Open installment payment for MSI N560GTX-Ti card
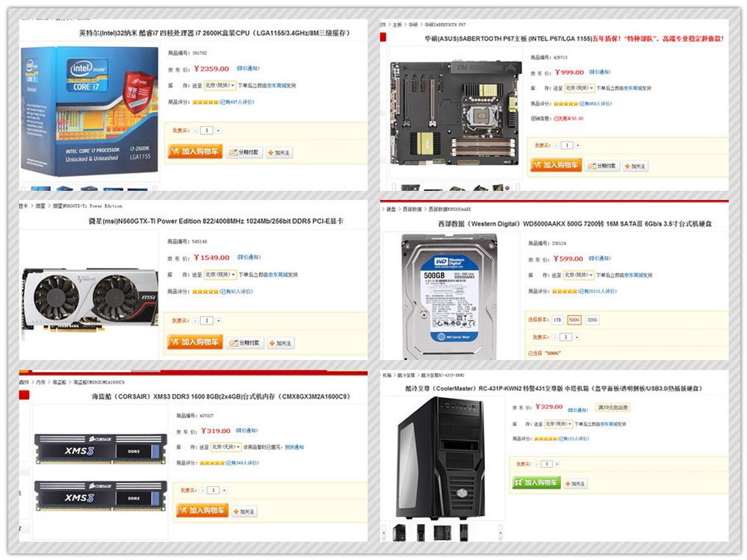The width and height of the screenshot is (747, 560). (x=245, y=343)
